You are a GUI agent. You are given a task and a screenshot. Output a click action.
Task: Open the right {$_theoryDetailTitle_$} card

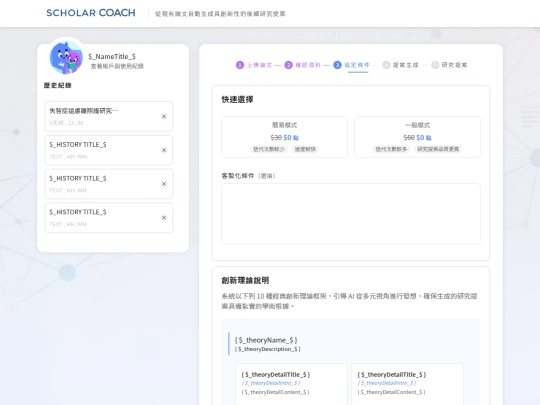coord(407,384)
